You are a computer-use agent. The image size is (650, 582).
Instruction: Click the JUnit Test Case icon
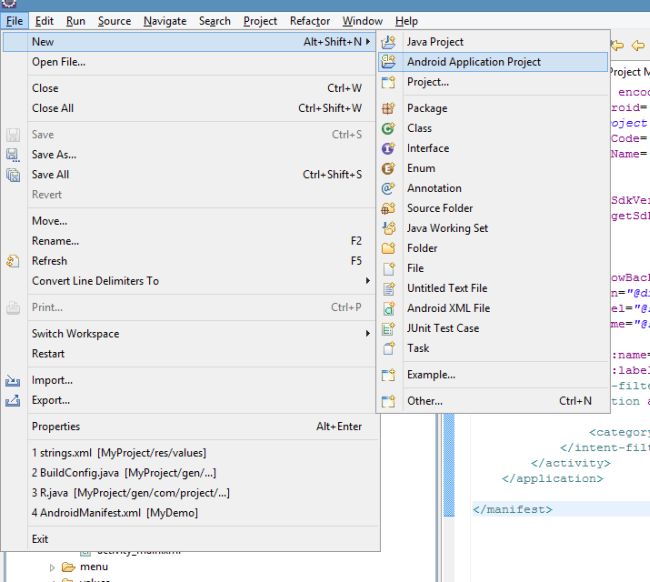[x=388, y=328]
